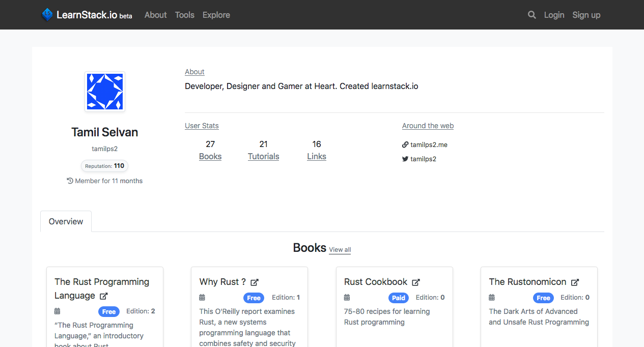Open the Explore menu
Image resolution: width=644 pixels, height=347 pixels.
(x=216, y=15)
